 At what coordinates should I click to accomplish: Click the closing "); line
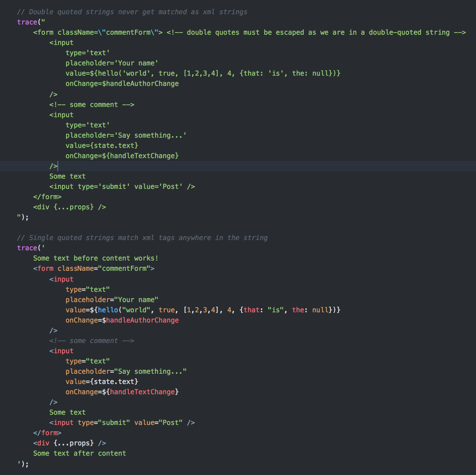tap(23, 217)
